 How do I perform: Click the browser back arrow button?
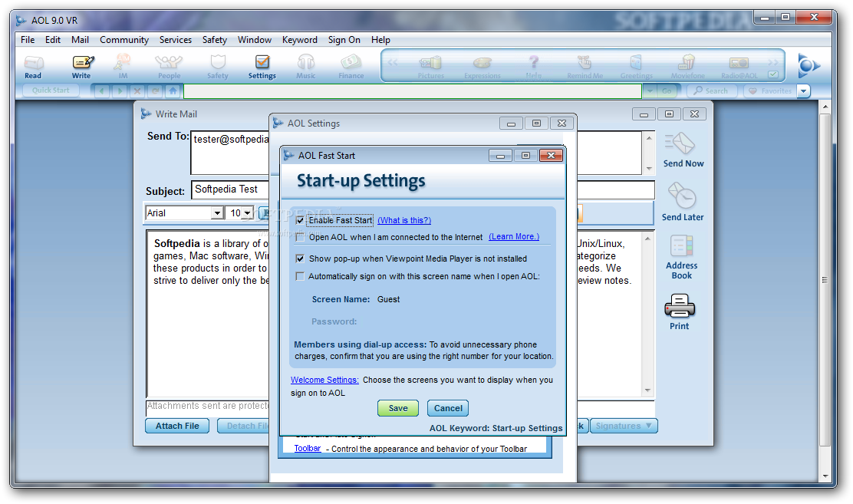coord(102,91)
